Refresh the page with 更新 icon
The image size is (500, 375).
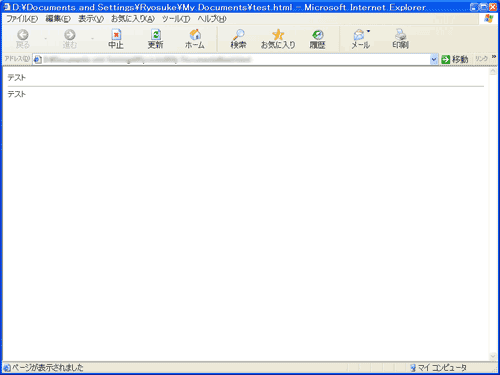(156, 39)
